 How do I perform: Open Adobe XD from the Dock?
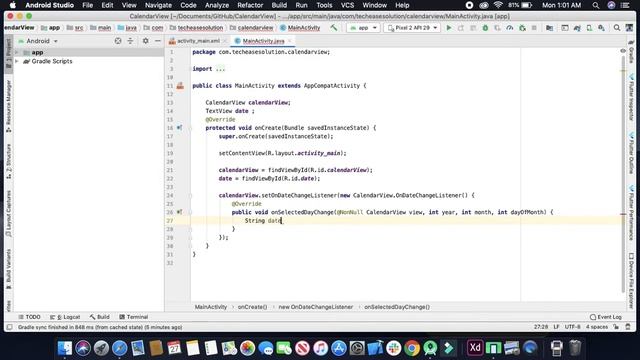[475, 348]
